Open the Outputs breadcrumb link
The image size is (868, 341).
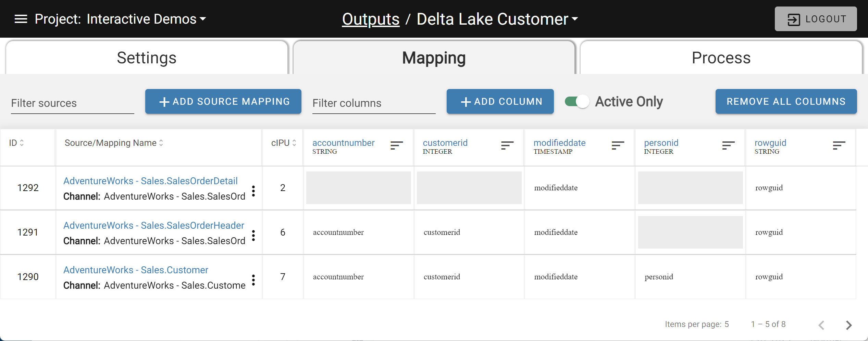click(x=371, y=19)
